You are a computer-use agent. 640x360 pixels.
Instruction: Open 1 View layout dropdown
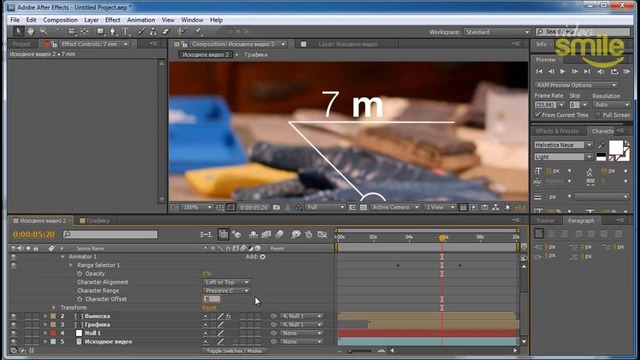(440, 207)
